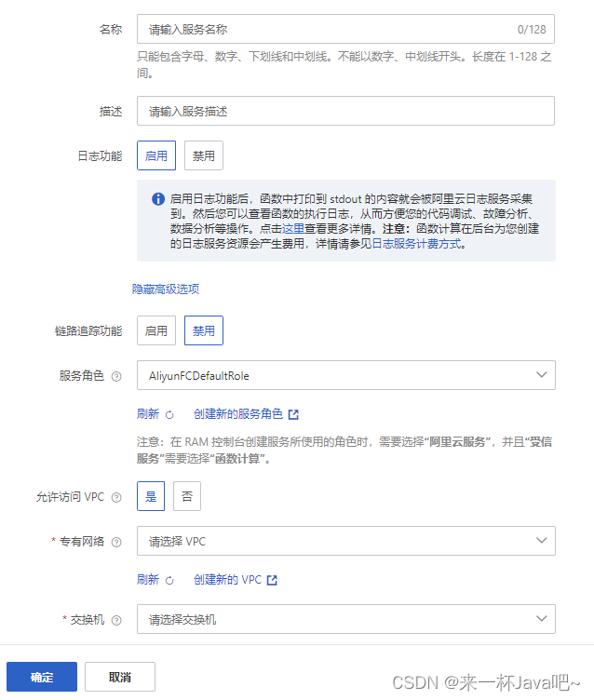Click 创建新的 VPC link
This screenshot has width=594, height=700.
pyautogui.click(x=227, y=580)
